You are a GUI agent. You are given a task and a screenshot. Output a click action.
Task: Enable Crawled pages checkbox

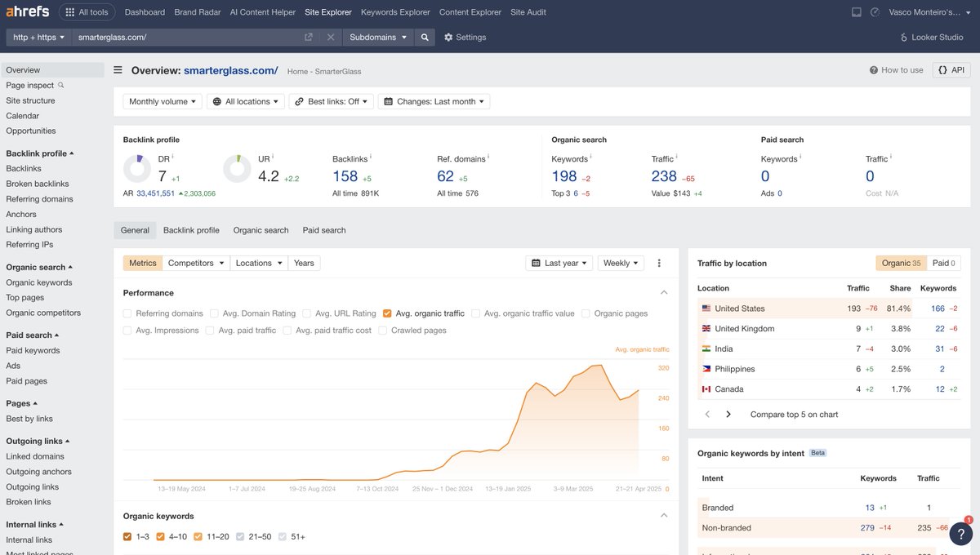(x=383, y=331)
